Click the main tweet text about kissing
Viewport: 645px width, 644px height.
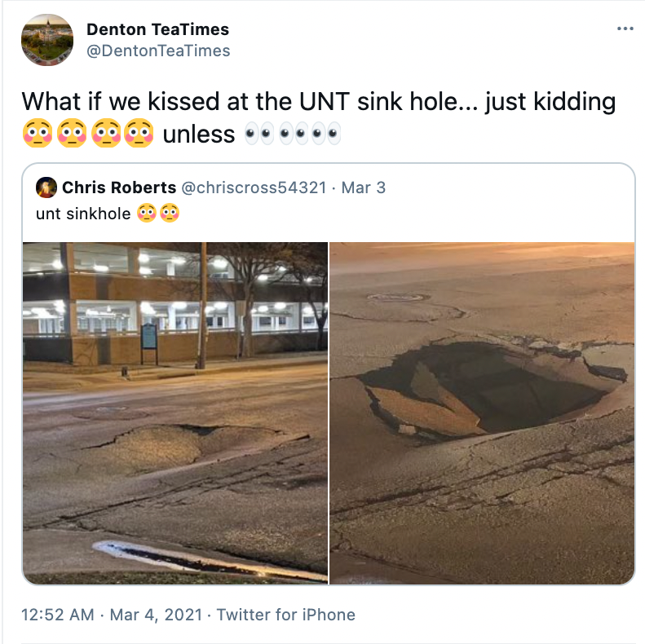tap(318, 102)
